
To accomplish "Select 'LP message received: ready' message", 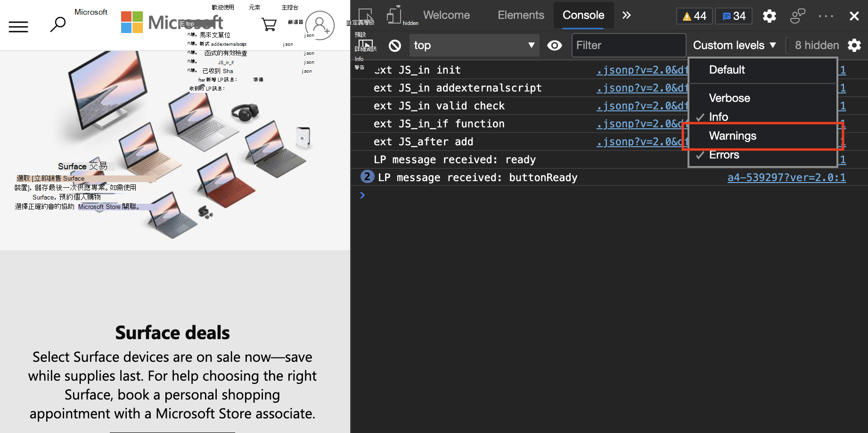I will click(x=455, y=159).
